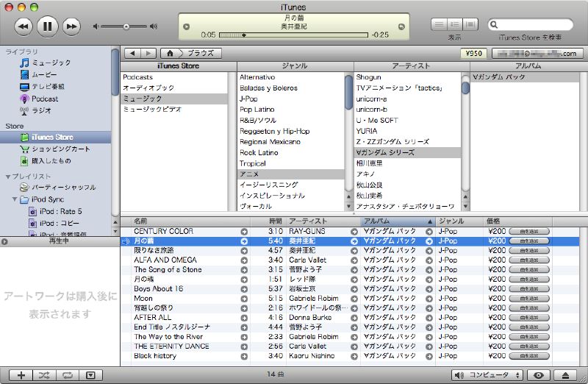This screenshot has height=384, width=588.
Task: Click the ¥950 account balance button
Action: pyautogui.click(x=473, y=53)
